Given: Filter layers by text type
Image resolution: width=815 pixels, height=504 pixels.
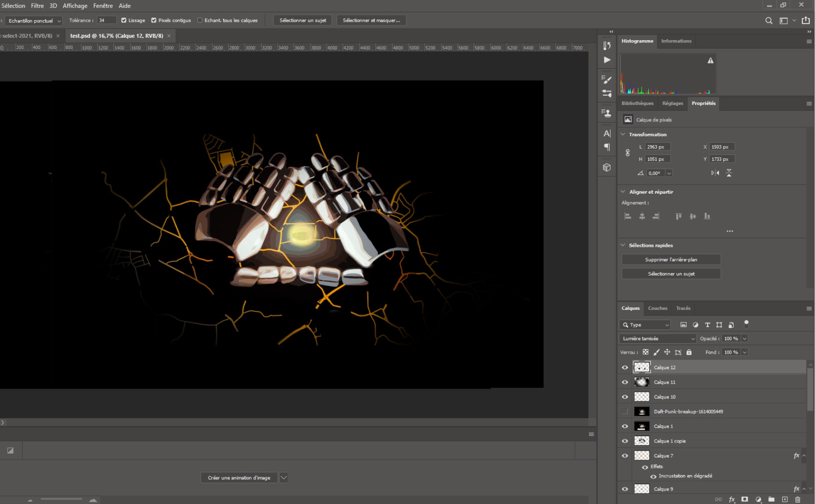Looking at the screenshot, I should 707,325.
